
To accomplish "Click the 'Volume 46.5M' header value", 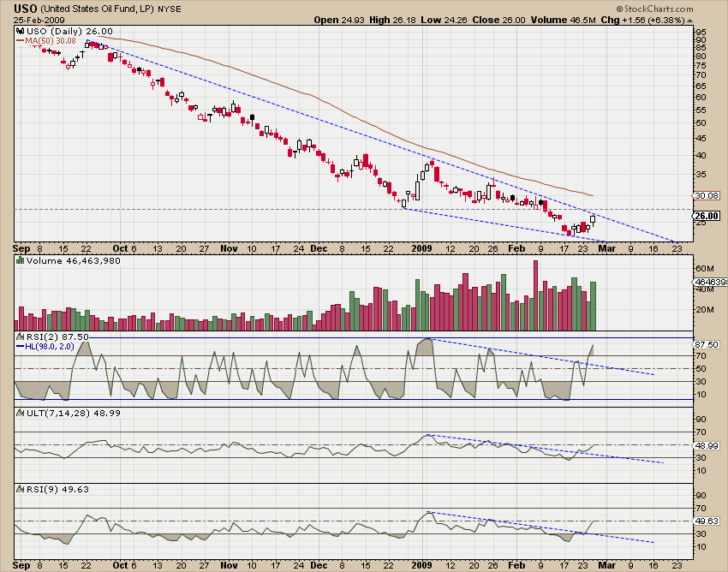I will pyautogui.click(x=564, y=20).
